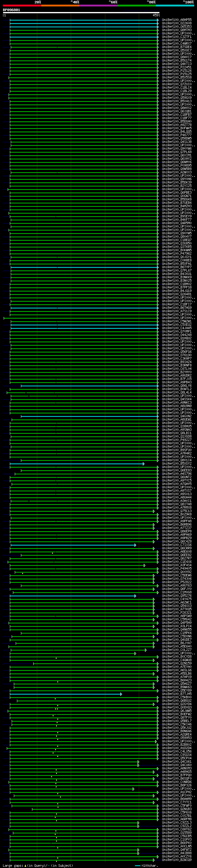
Task: Select the UniRef100_A7QAV5 label
Action: pos(177,484)
